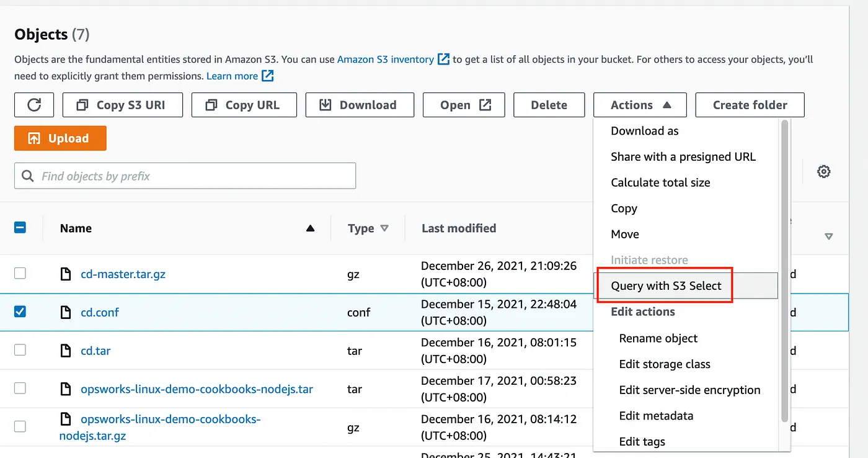
Task: Click the Open button
Action: click(x=464, y=105)
